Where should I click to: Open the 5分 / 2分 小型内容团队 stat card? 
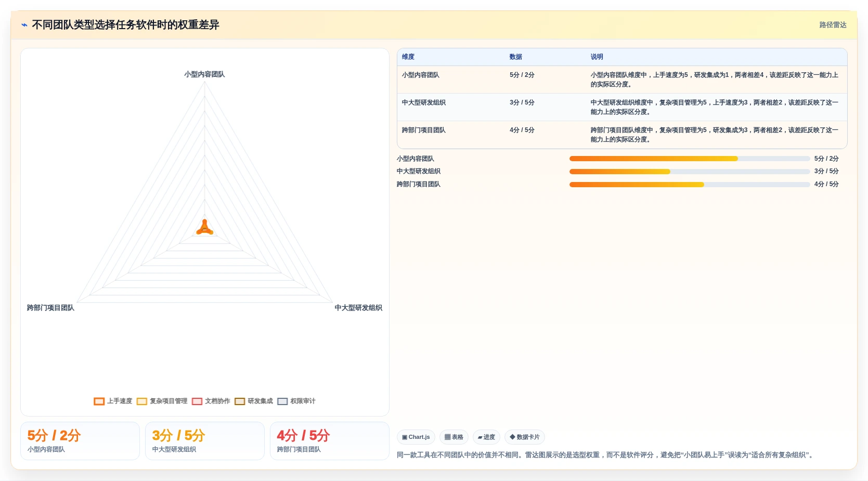point(80,441)
